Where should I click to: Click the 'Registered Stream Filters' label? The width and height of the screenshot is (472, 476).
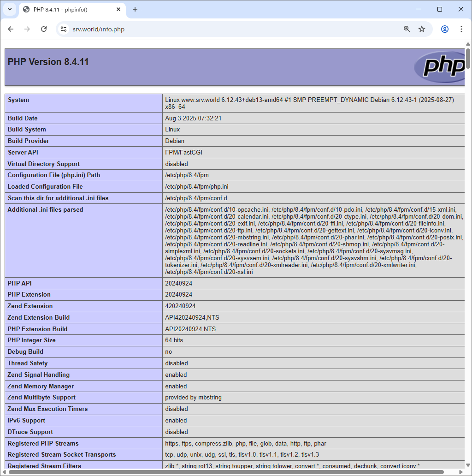point(44,466)
